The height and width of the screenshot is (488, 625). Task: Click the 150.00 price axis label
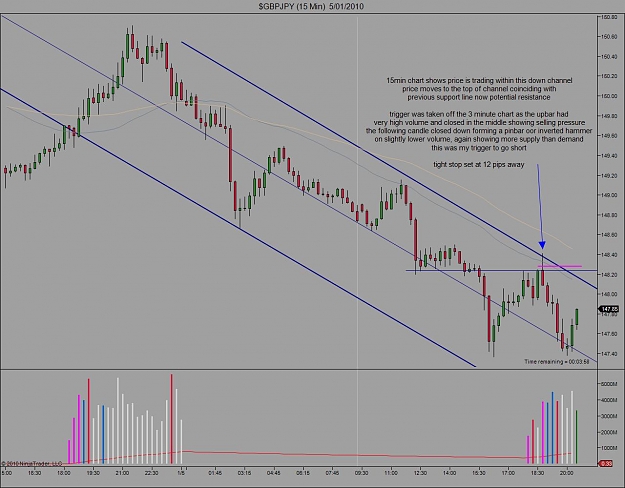609,96
